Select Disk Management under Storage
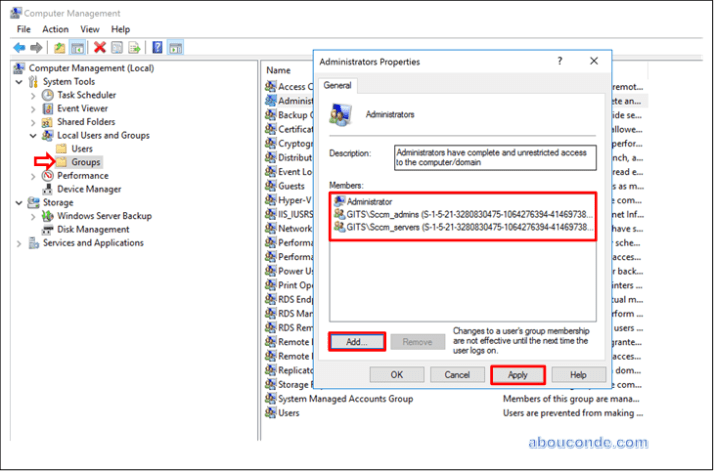This screenshot has height=472, width=714. pos(93,229)
